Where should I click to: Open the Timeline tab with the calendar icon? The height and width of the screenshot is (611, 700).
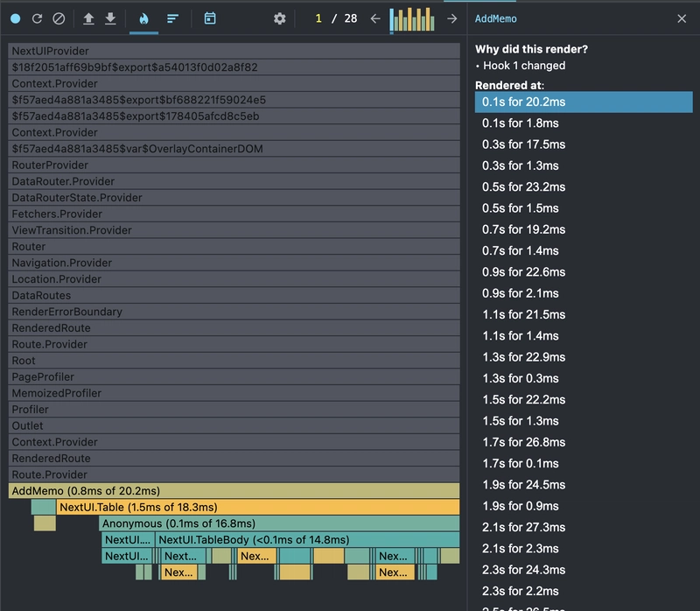[x=210, y=18]
